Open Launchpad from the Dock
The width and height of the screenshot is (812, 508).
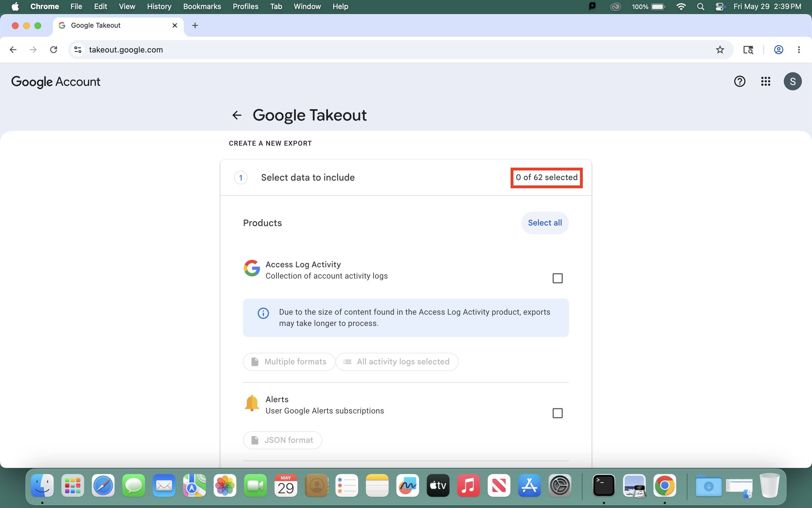point(73,485)
